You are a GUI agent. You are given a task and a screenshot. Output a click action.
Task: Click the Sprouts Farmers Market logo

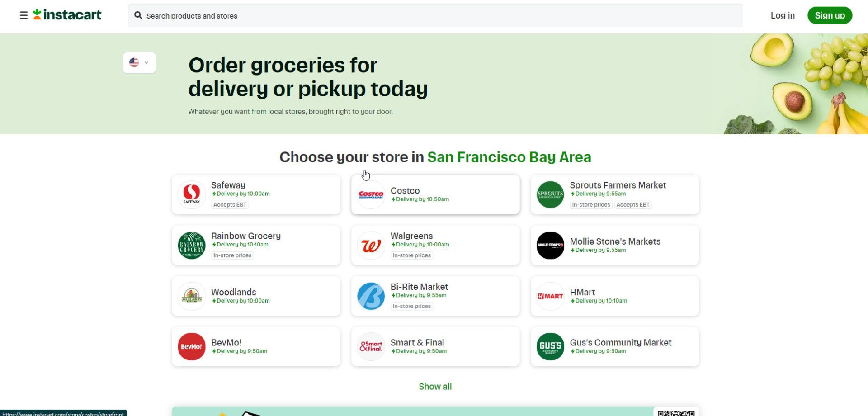click(550, 194)
